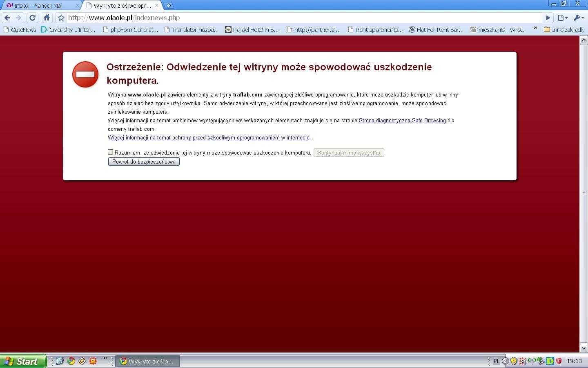Open the Paralel Hotel in B... bookmark

click(252, 30)
